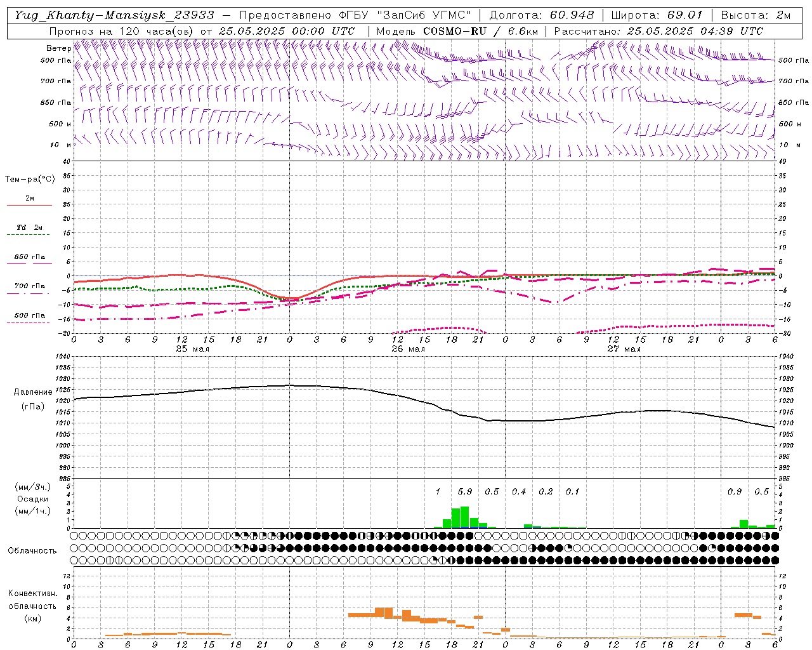Click the 5.9 precipitation value

[x=465, y=492]
